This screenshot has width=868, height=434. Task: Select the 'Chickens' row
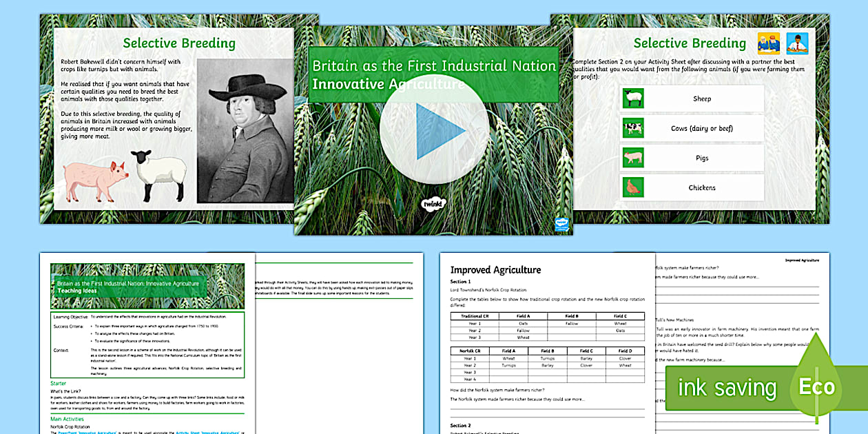(x=701, y=187)
